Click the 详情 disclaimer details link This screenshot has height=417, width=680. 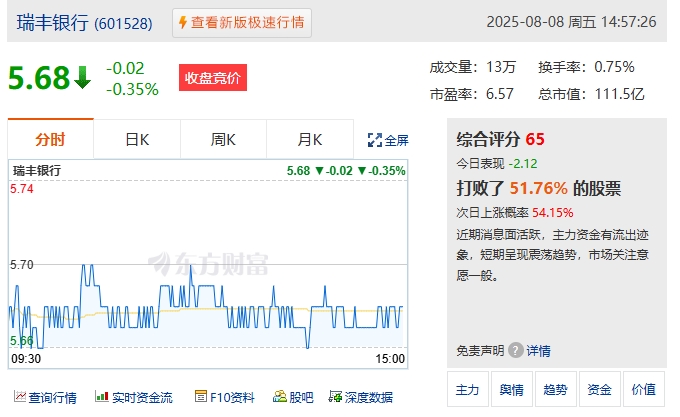(538, 350)
